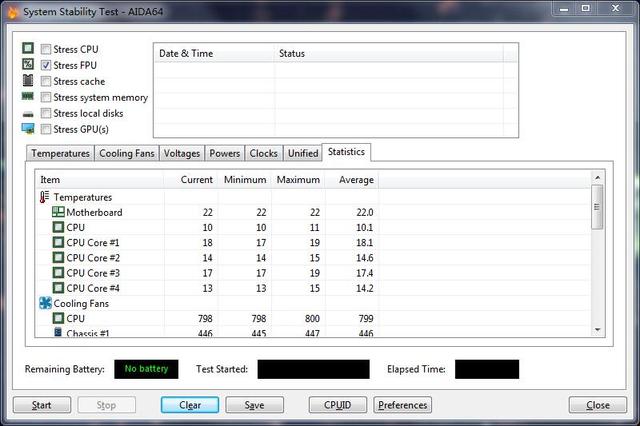Click the Maximum column header
The width and height of the screenshot is (640, 426).
[298, 180]
